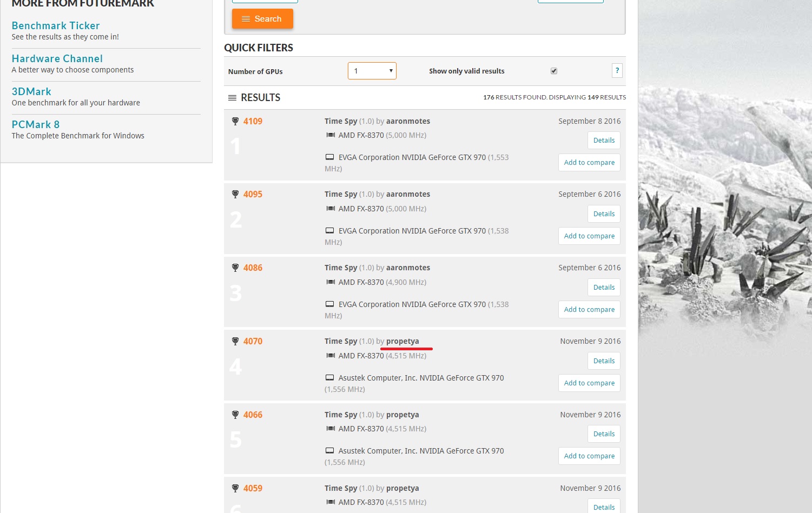The height and width of the screenshot is (513, 812).
Task: Open the 3DMark link
Action: [31, 91]
